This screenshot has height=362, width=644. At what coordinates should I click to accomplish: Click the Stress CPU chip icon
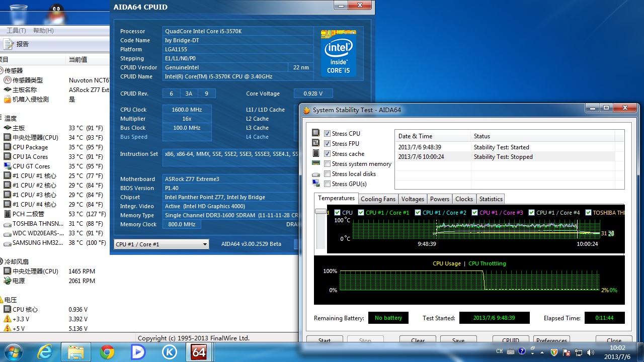click(x=315, y=133)
